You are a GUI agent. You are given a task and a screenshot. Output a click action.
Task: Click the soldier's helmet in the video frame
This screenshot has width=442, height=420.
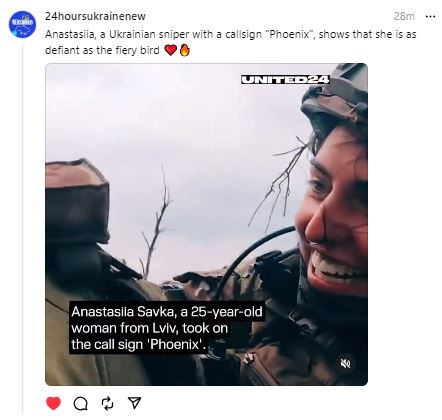click(335, 97)
